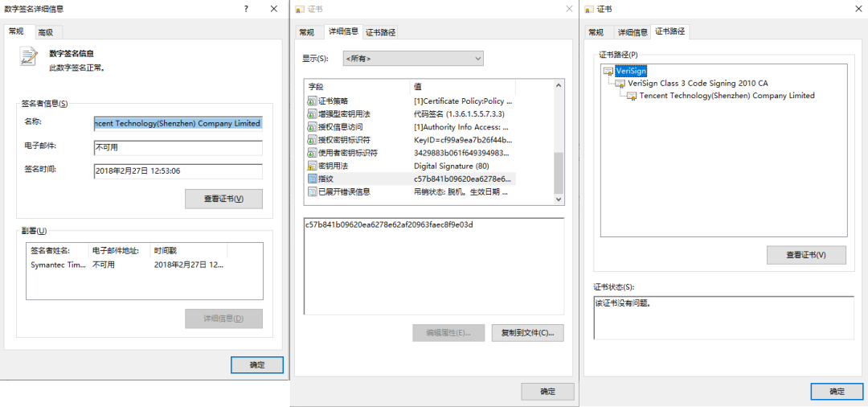Select the VeriSign root node
This screenshot has height=407, width=868.
(631, 71)
